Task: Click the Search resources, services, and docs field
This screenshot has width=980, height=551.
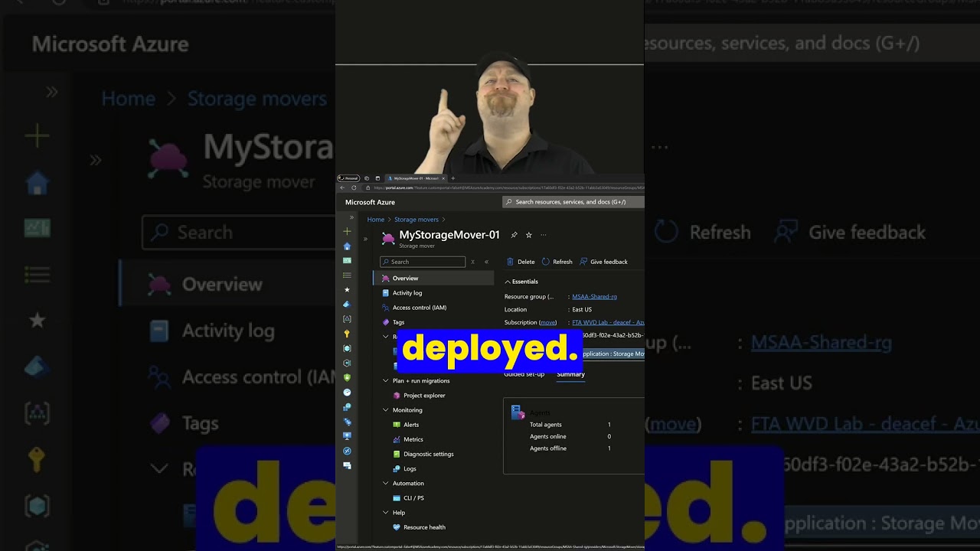Action: point(573,202)
